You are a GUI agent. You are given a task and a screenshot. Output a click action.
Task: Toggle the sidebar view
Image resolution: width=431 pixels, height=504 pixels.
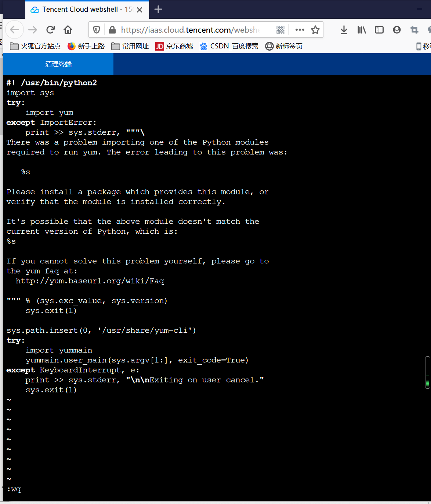[379, 30]
